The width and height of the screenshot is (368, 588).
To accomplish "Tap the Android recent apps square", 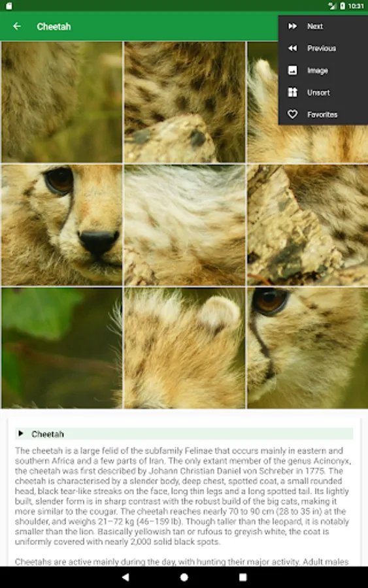I will (243, 577).
